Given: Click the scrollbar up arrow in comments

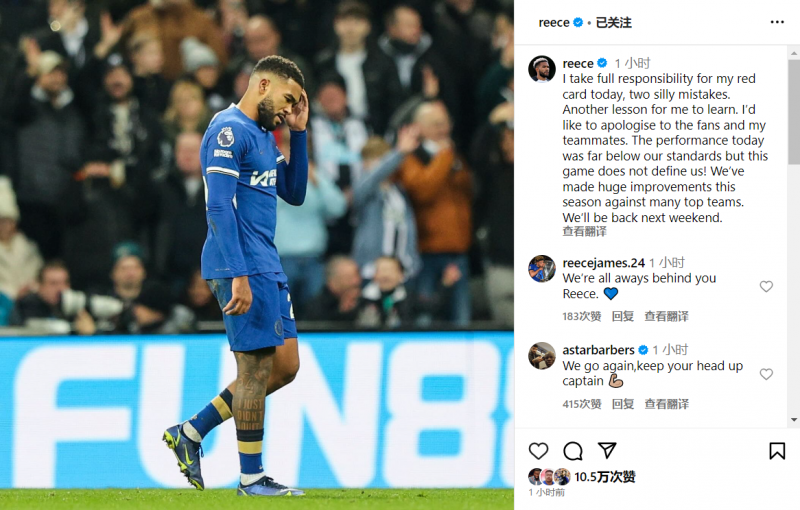Looking at the screenshot, I should [x=794, y=53].
